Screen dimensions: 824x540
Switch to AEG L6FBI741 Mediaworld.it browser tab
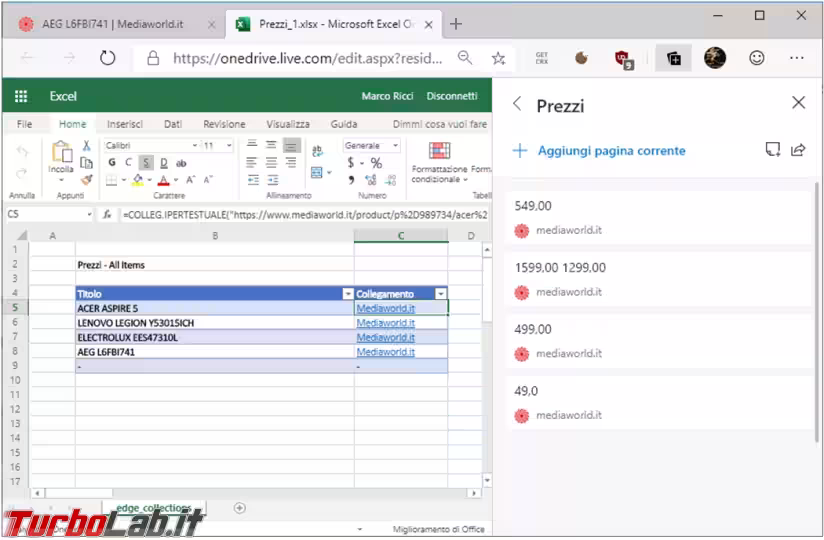click(114, 24)
